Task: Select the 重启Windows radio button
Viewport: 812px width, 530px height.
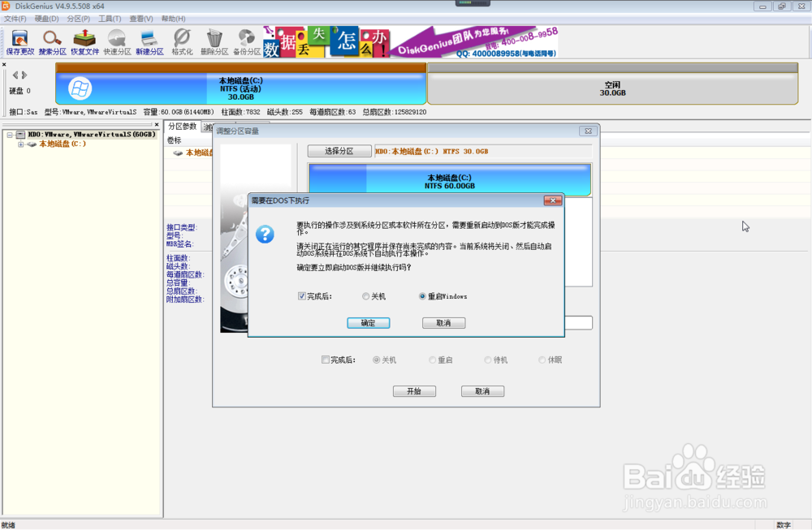Action: click(422, 296)
